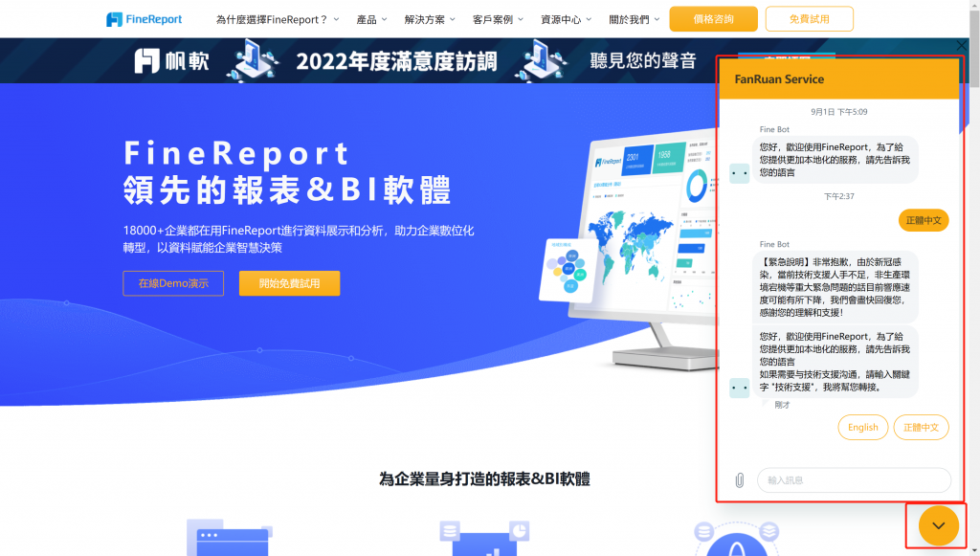Image resolution: width=980 pixels, height=556 pixels.
Task: Click the 領先的報表&BI軟體 hero headline
Action: click(x=286, y=189)
